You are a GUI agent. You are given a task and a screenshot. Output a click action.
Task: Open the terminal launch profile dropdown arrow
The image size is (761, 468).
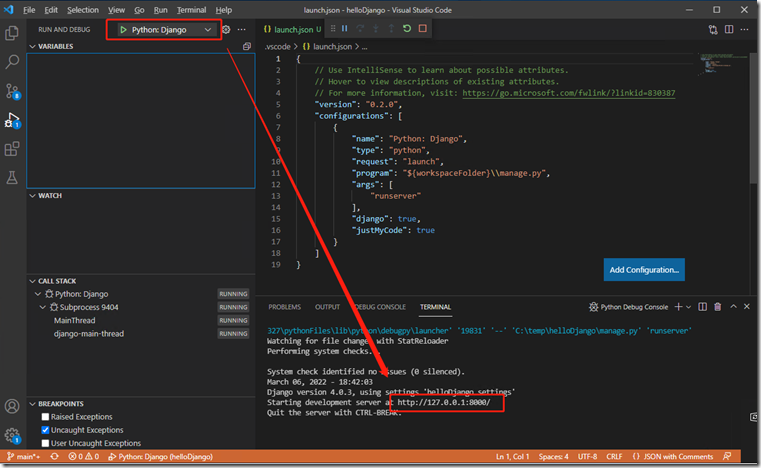click(689, 307)
